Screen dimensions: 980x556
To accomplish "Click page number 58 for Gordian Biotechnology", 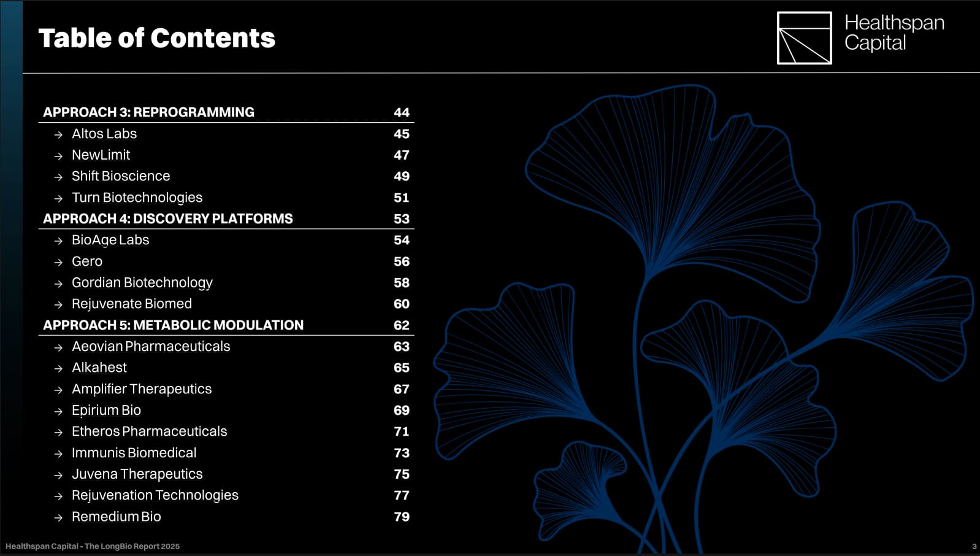I will [x=402, y=283].
